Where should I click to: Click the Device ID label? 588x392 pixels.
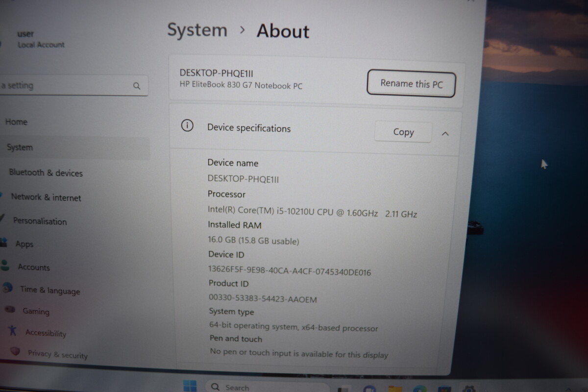[x=226, y=254]
